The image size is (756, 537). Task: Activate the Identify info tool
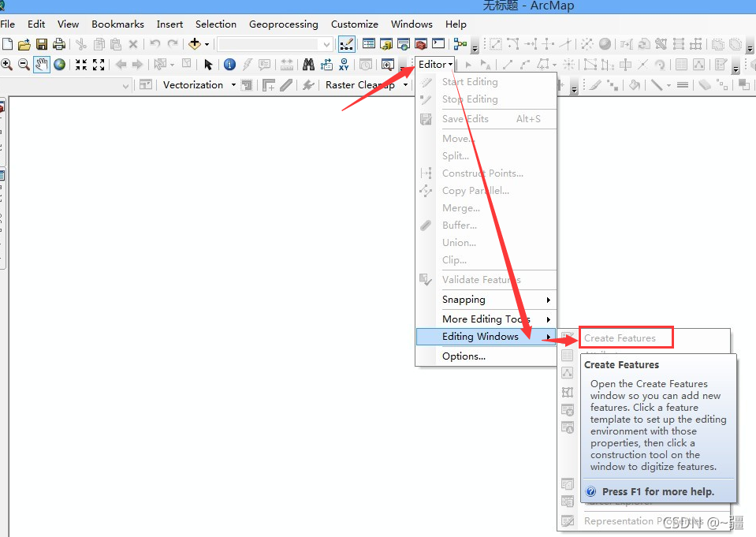point(230,64)
